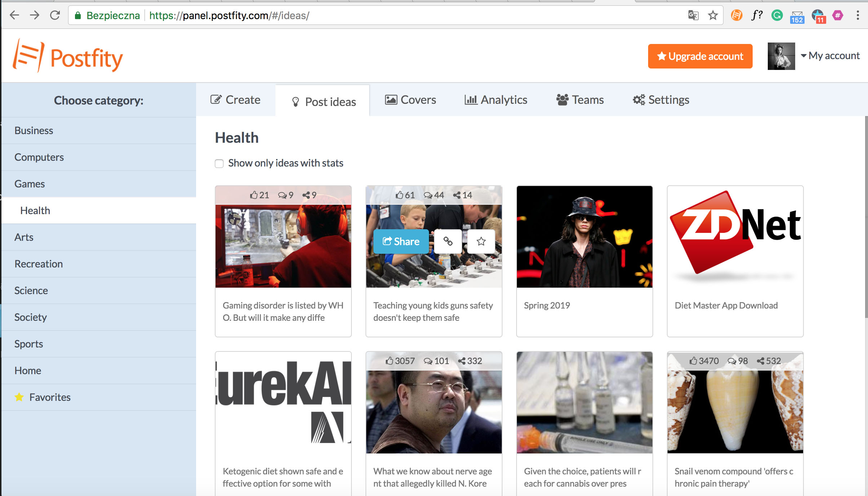Click the browser address bar URL

pyautogui.click(x=229, y=15)
